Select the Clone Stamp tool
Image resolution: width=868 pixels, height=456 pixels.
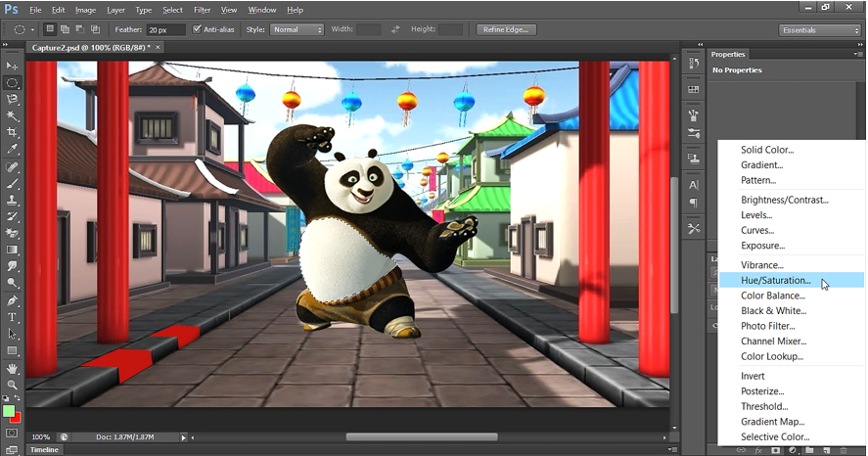tap(12, 200)
